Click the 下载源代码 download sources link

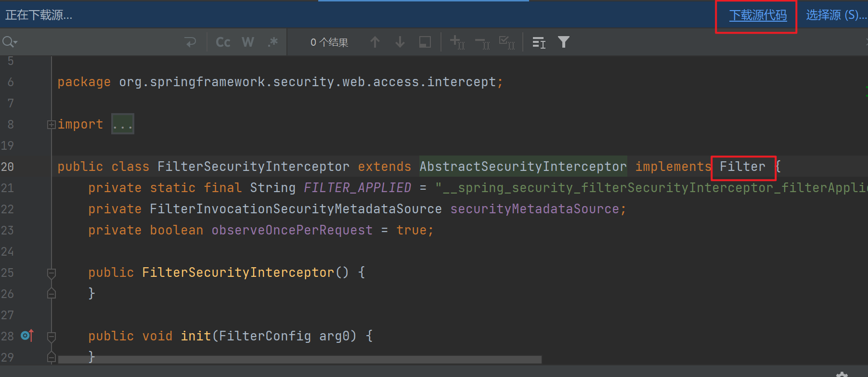click(758, 15)
